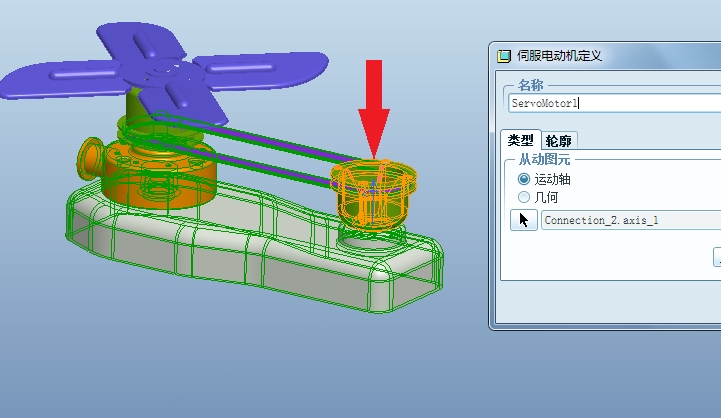
Task: Switch to the 类型 tab
Action: [x=521, y=140]
